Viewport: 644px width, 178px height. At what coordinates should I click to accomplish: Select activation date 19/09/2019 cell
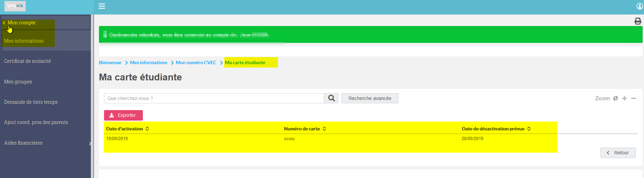117,138
